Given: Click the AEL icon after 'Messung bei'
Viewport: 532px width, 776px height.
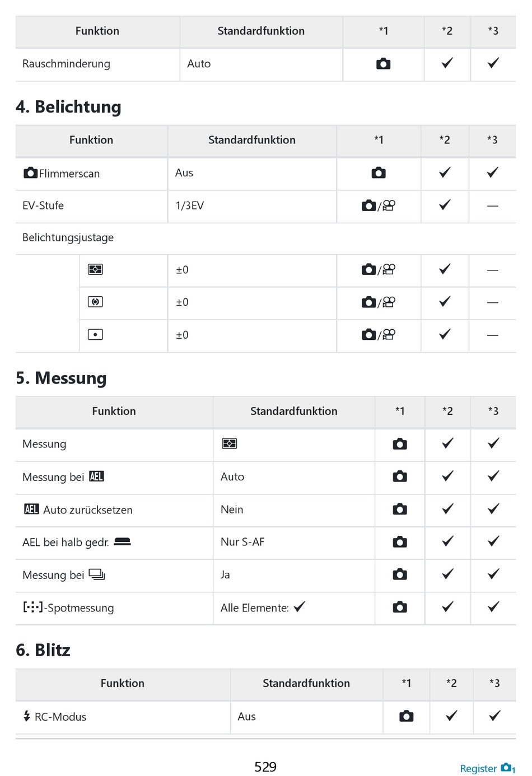Looking at the screenshot, I should 96,476.
